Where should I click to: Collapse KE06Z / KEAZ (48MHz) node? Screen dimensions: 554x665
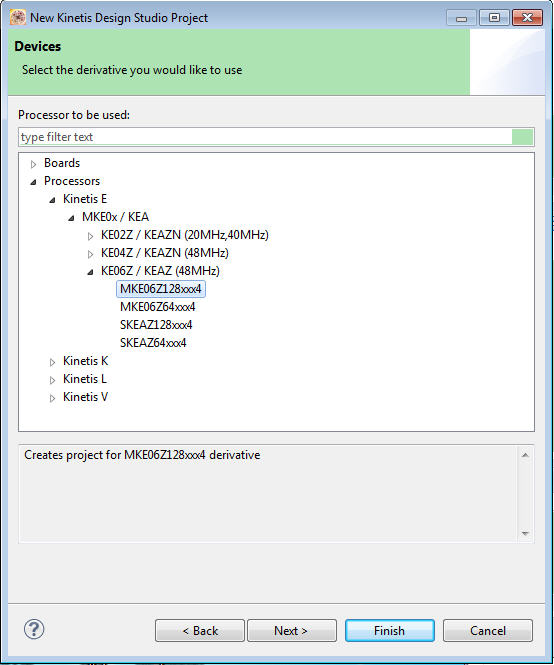tap(90, 272)
